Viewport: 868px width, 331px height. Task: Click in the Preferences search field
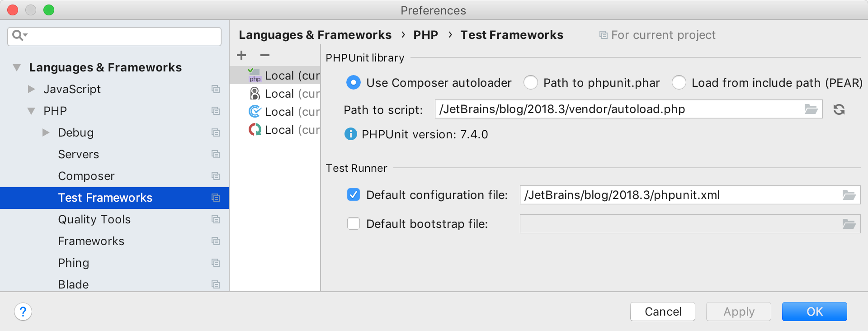tap(122, 36)
